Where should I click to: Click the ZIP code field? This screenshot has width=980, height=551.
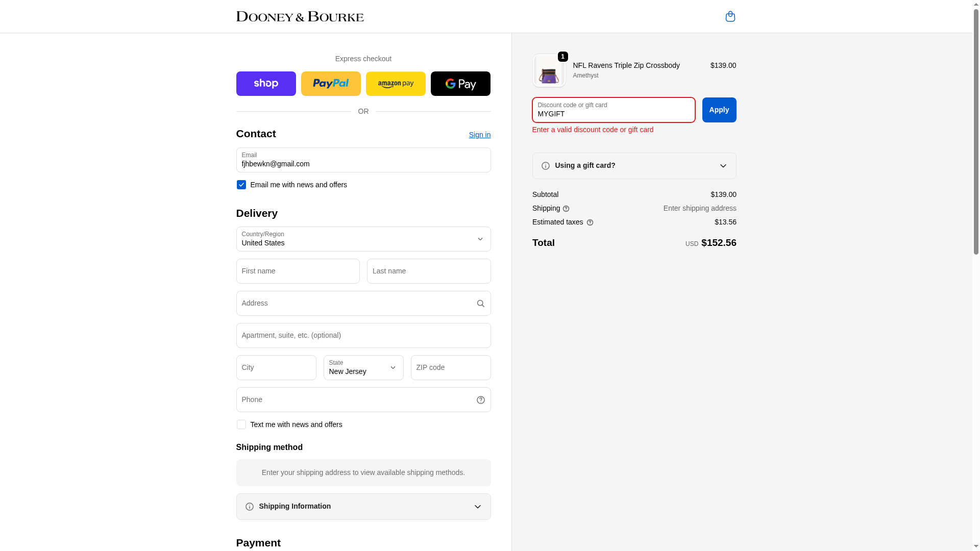point(451,368)
